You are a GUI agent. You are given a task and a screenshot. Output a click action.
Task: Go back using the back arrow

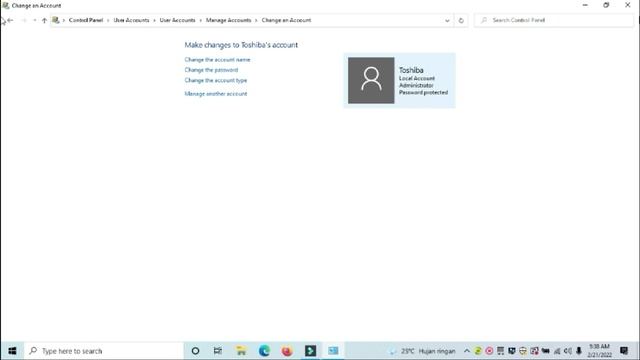[x=10, y=20]
